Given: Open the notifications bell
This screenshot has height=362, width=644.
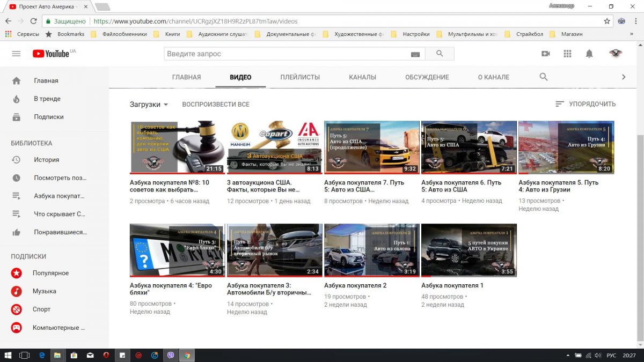Looking at the screenshot, I should click(589, 54).
